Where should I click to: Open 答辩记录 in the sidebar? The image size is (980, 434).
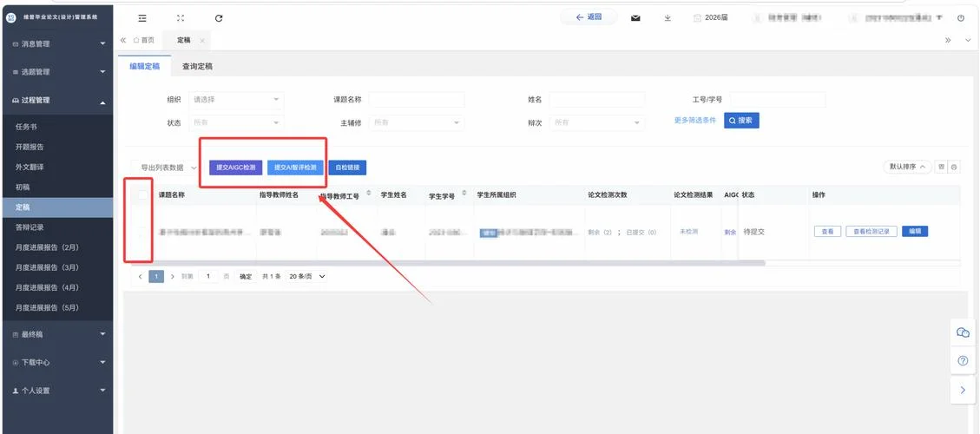[57, 227]
